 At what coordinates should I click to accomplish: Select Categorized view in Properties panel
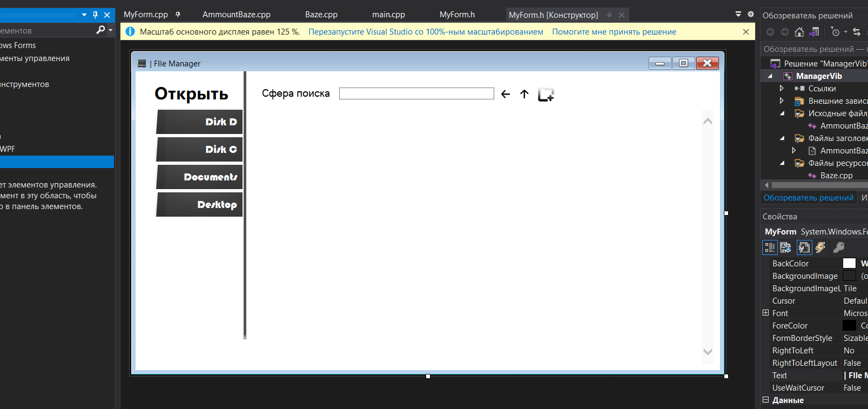[770, 247]
